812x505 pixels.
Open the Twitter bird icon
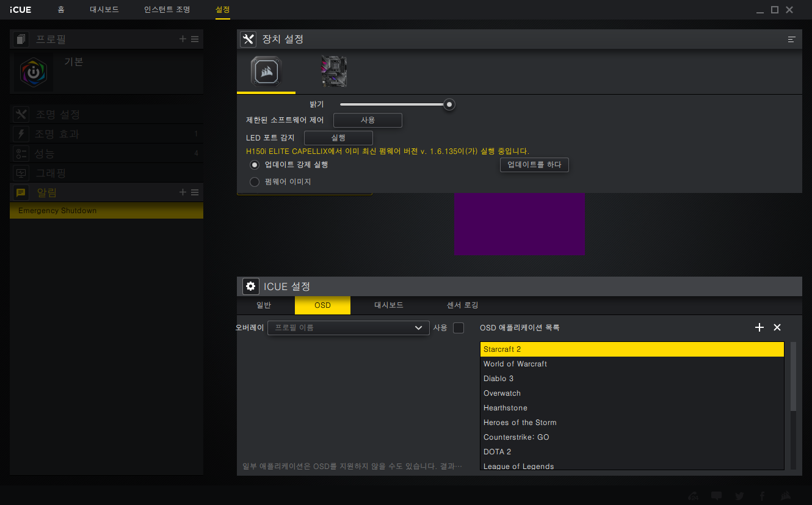739,496
